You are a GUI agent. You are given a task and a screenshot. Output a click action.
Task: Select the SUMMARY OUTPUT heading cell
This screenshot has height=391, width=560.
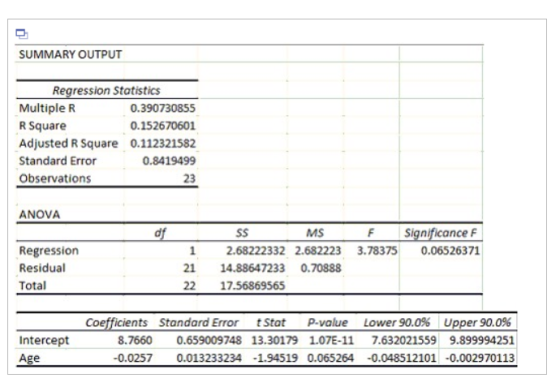[70, 55]
